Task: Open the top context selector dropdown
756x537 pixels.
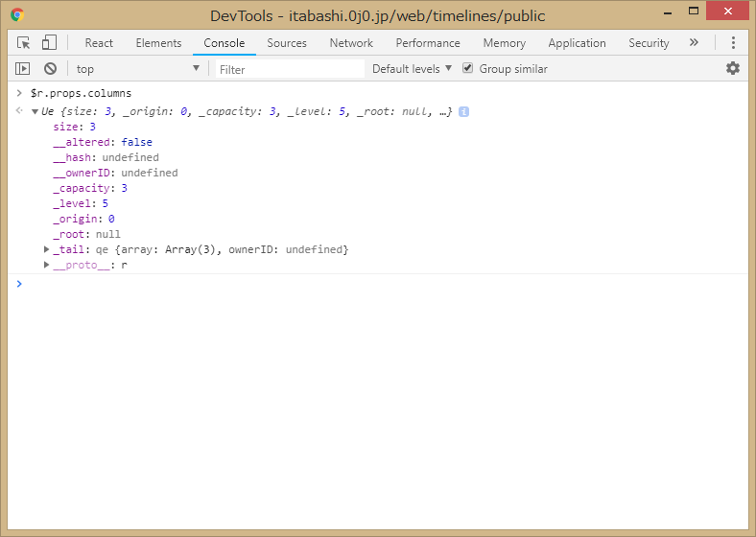Action: pyautogui.click(x=138, y=68)
